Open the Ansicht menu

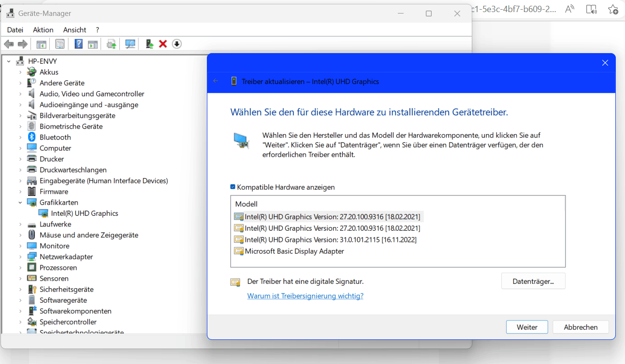coord(74,30)
